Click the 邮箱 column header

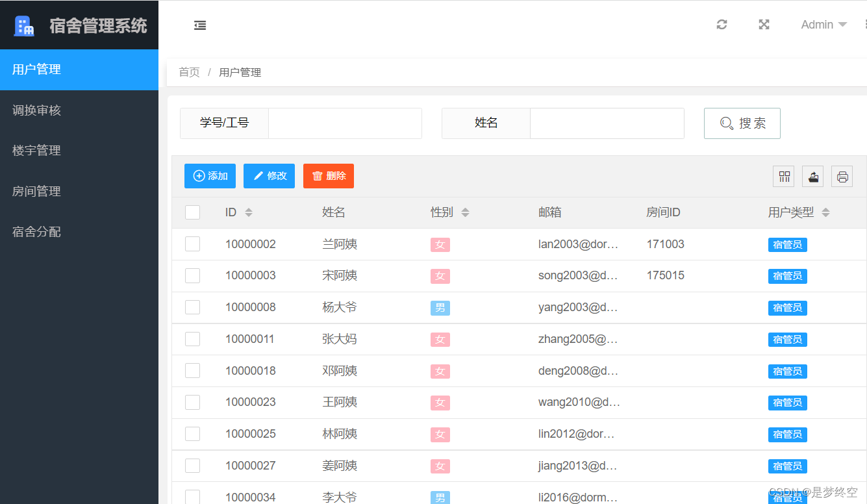point(550,212)
